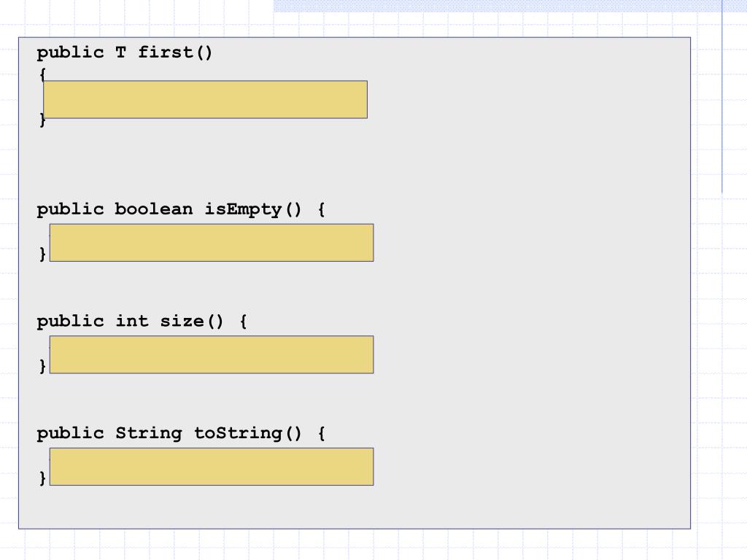Click the word 'String' in the code

click(149, 433)
